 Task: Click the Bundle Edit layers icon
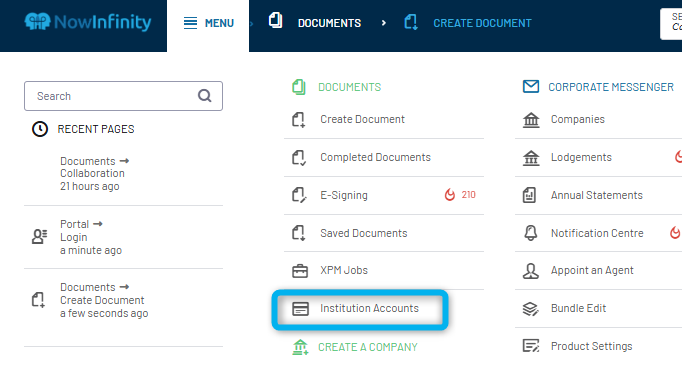pos(530,309)
